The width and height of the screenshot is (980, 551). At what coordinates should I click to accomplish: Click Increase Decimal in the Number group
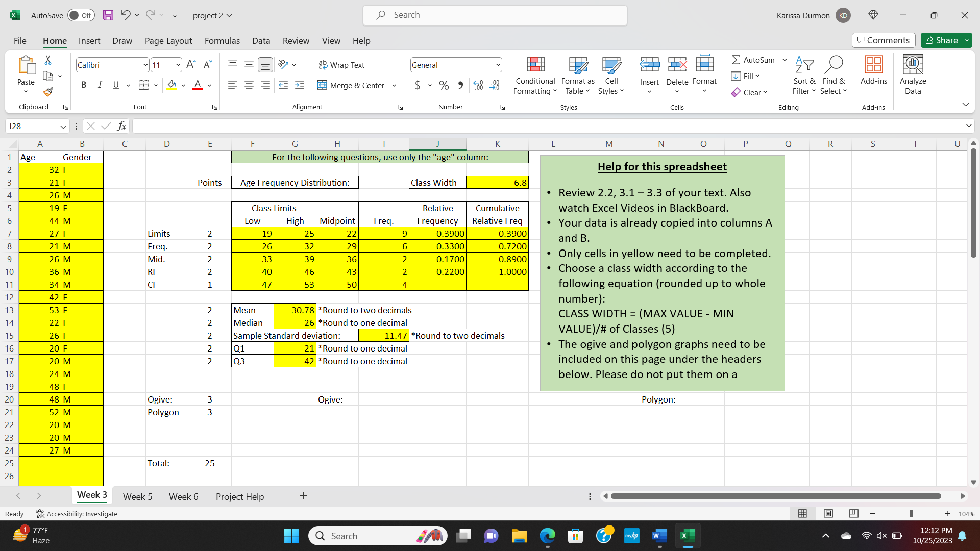coord(494,85)
